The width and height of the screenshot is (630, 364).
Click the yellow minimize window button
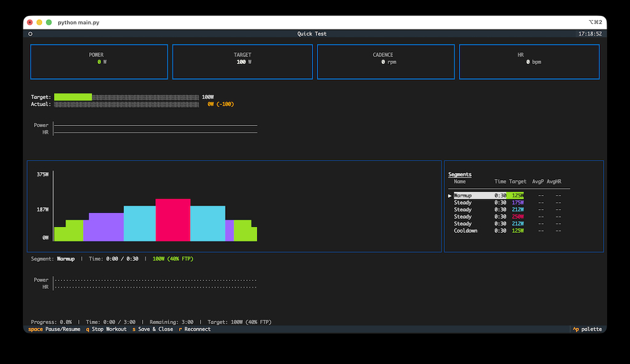click(x=39, y=22)
